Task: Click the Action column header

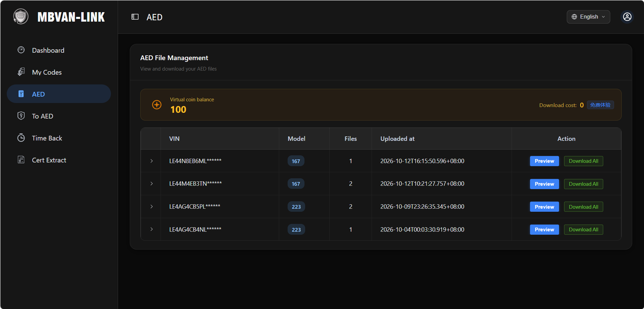Action: tap(566, 139)
